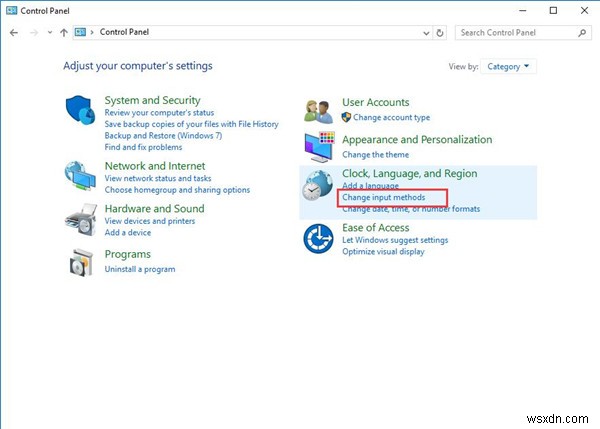Image resolution: width=600 pixels, height=429 pixels.
Task: Open the recent locations dropdown arrow
Action: [x=50, y=33]
